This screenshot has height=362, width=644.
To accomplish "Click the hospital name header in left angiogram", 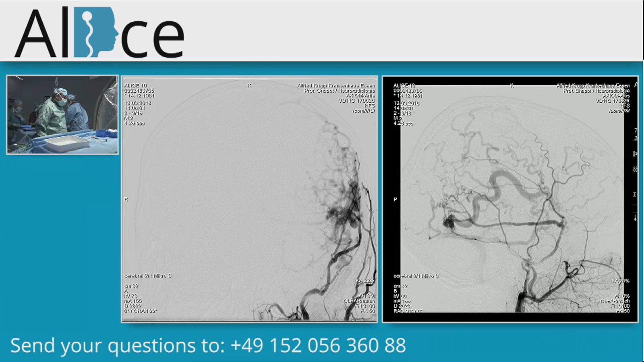I will click(x=335, y=85).
